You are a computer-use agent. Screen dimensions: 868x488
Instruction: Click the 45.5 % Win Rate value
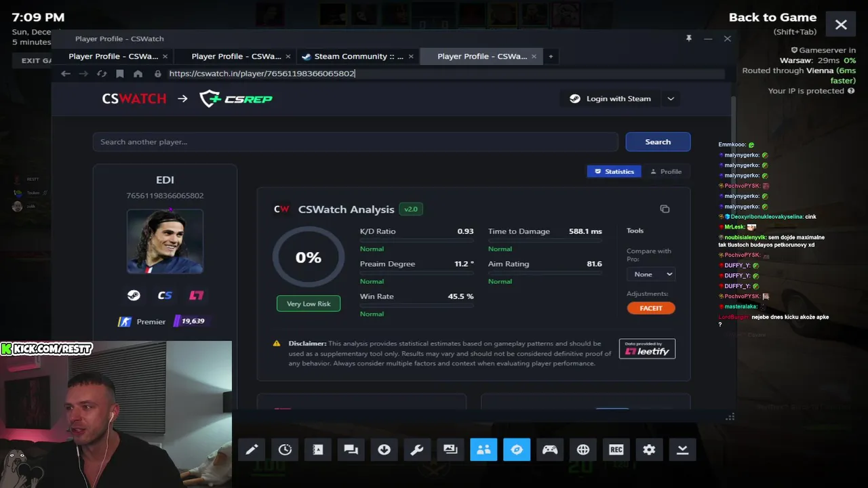[x=460, y=296]
